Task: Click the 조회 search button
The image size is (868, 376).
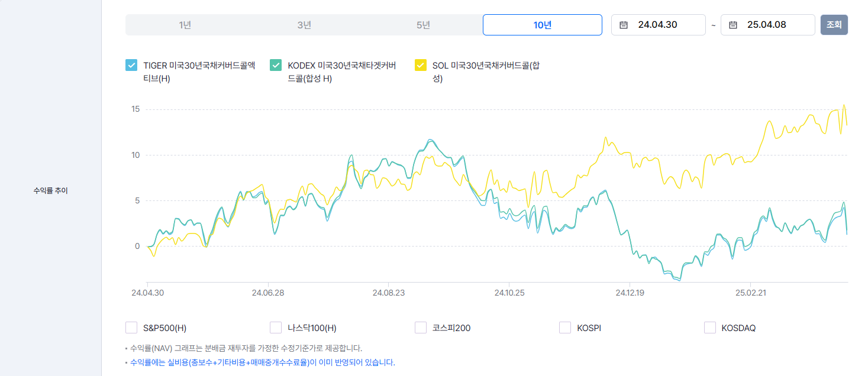Action: (834, 24)
